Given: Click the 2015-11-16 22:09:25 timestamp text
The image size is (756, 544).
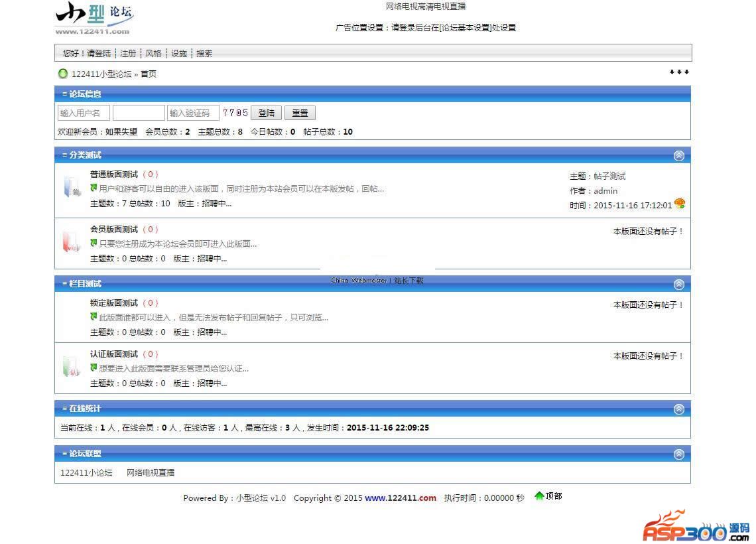Looking at the screenshot, I should coord(388,427).
